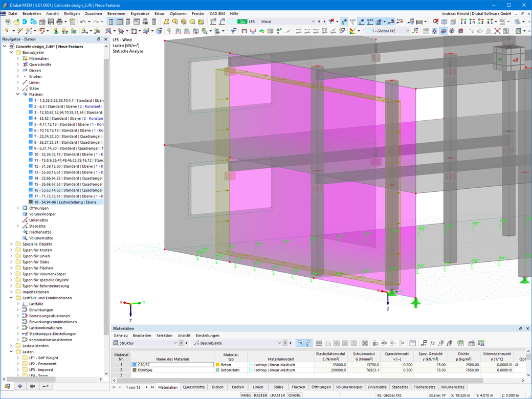The width and height of the screenshot is (532, 399).
Task: Click the isometric view cube icon
Action: point(445,21)
